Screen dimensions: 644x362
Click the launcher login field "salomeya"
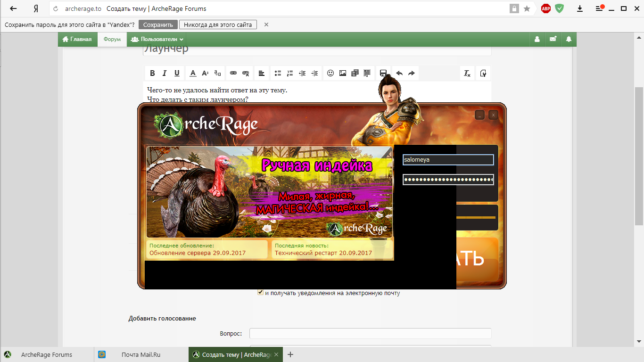(x=448, y=160)
